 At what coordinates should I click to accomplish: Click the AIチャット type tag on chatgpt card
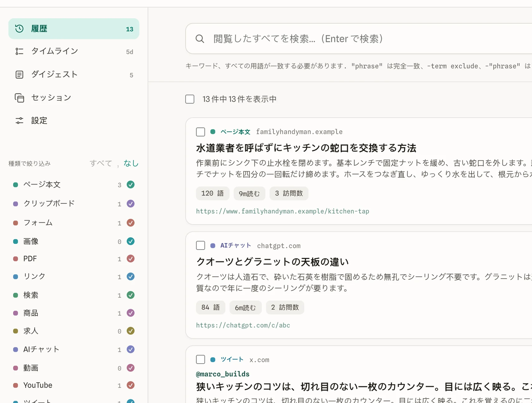(236, 245)
